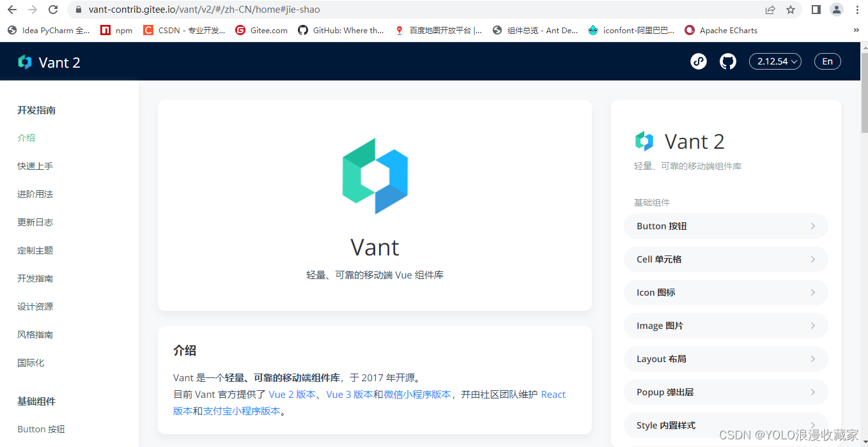
Task: Open the Idea PyCharm bookmark
Action: [49, 30]
